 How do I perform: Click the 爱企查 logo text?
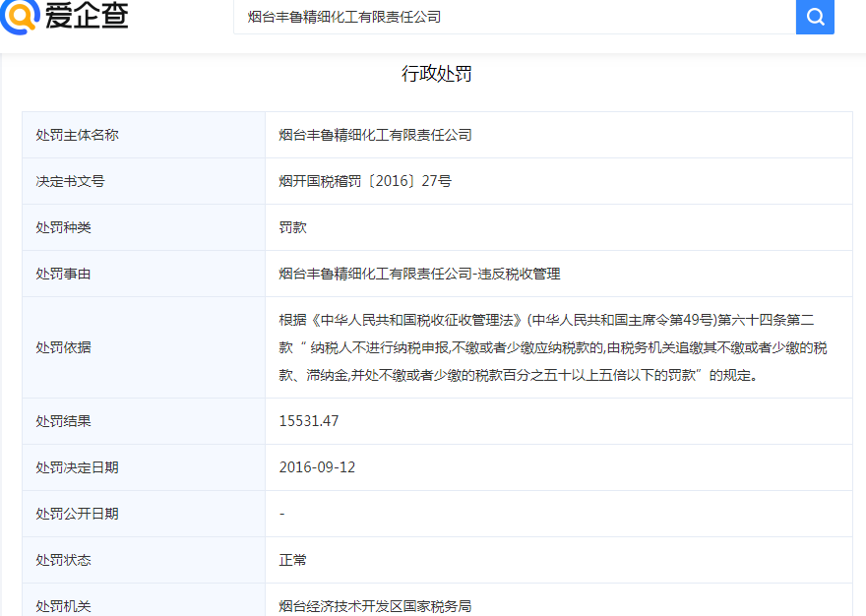click(x=87, y=17)
